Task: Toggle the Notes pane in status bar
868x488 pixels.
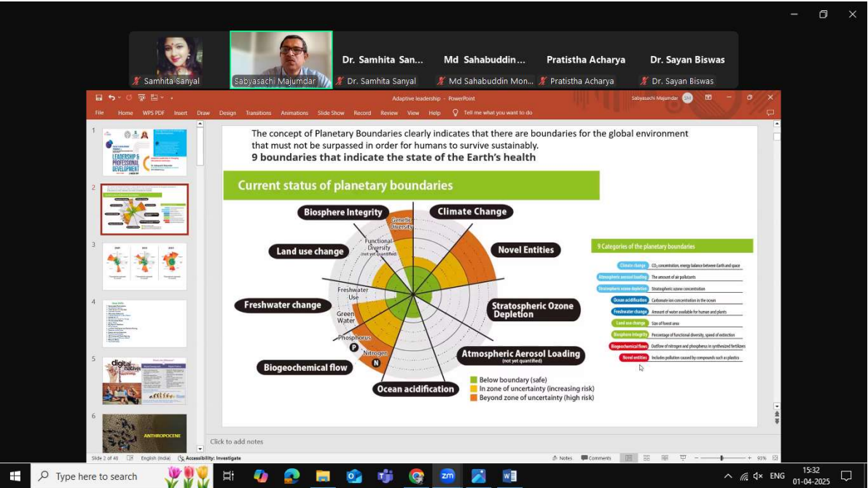Action: pos(563,458)
